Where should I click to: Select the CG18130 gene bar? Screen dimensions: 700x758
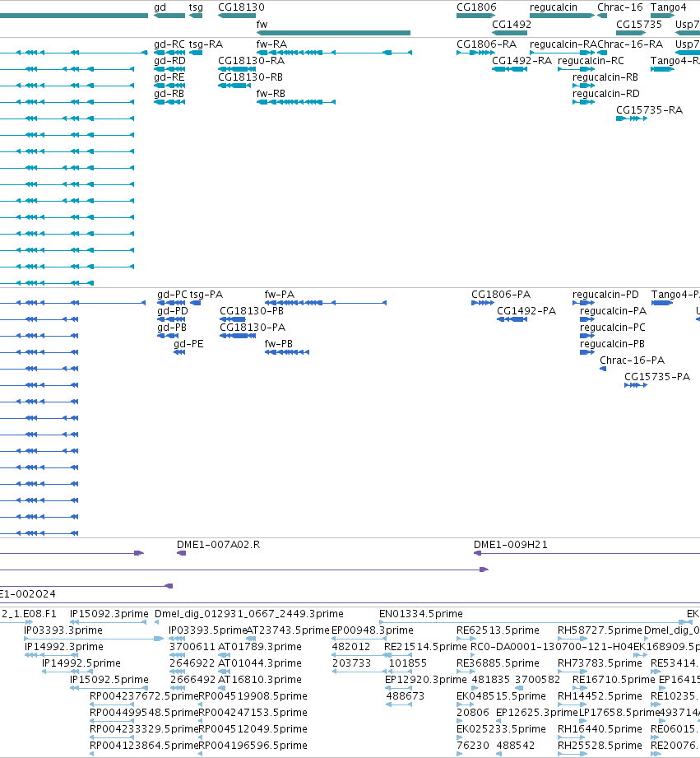(x=237, y=16)
